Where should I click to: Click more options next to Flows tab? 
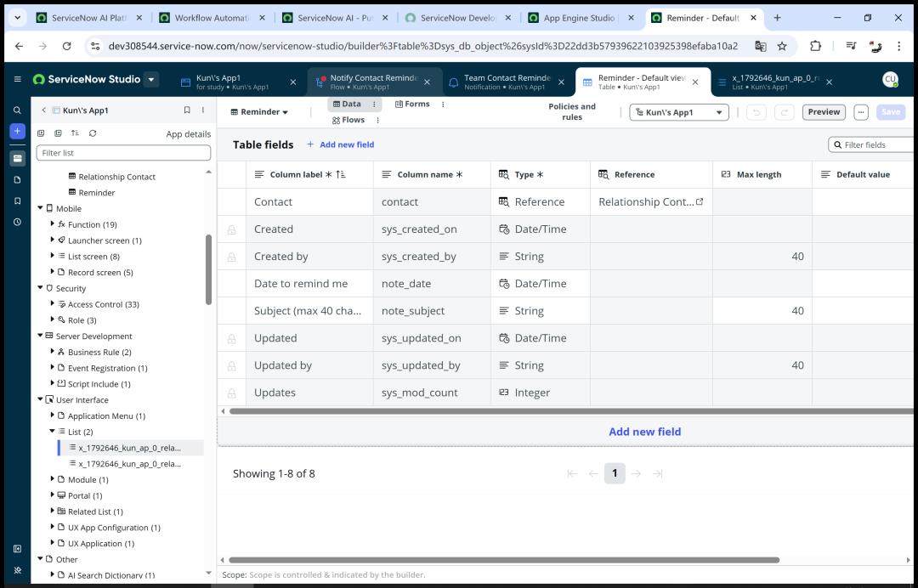click(x=377, y=120)
